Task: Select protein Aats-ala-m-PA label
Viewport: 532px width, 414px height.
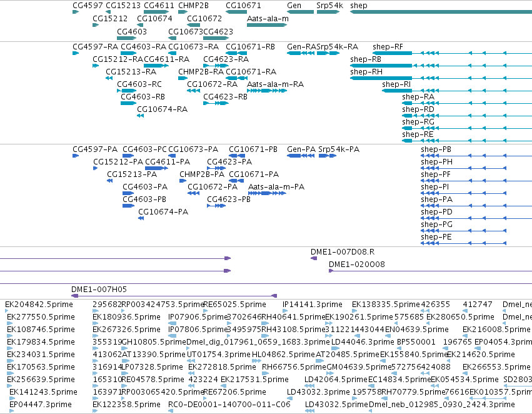Action: coord(276,187)
